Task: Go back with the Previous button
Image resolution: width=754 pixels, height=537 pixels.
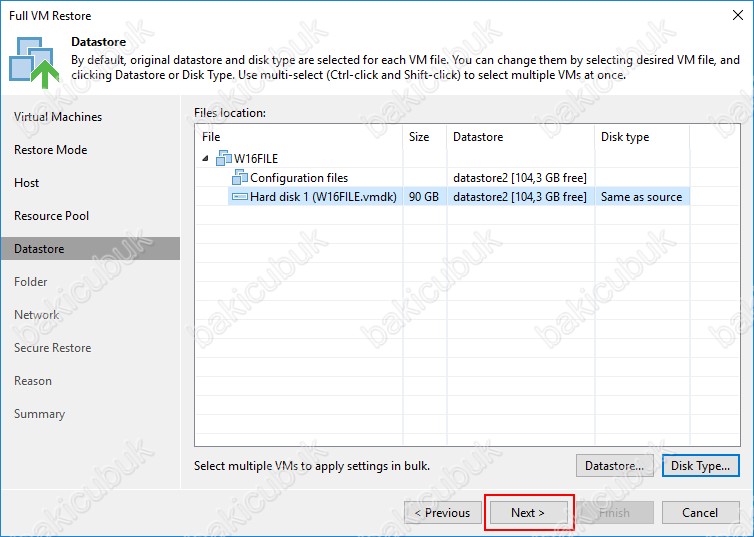Action: 442,512
